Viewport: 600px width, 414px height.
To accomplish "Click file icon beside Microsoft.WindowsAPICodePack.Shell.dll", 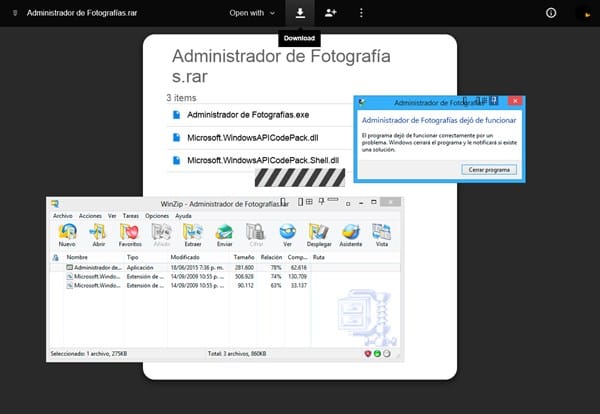I will (176, 160).
